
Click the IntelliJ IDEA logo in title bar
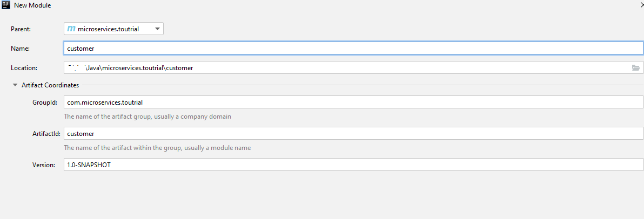pos(6,5)
